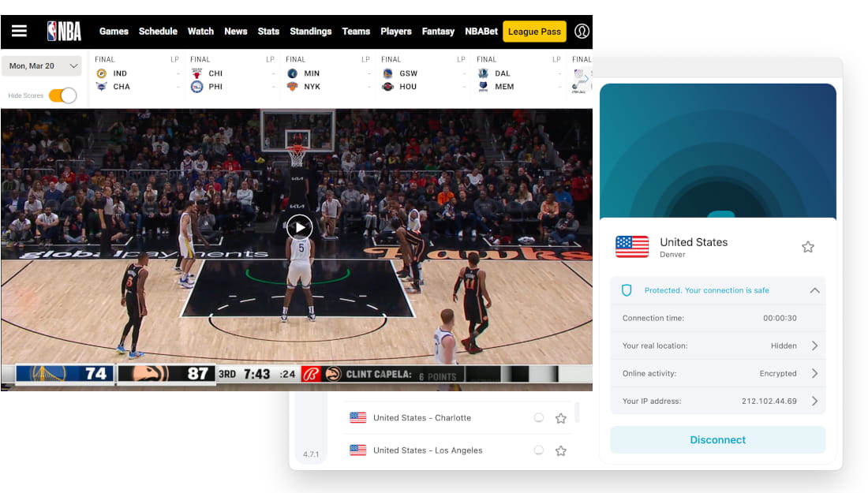Open the Standings menu
This screenshot has height=493, width=868.
tap(311, 32)
